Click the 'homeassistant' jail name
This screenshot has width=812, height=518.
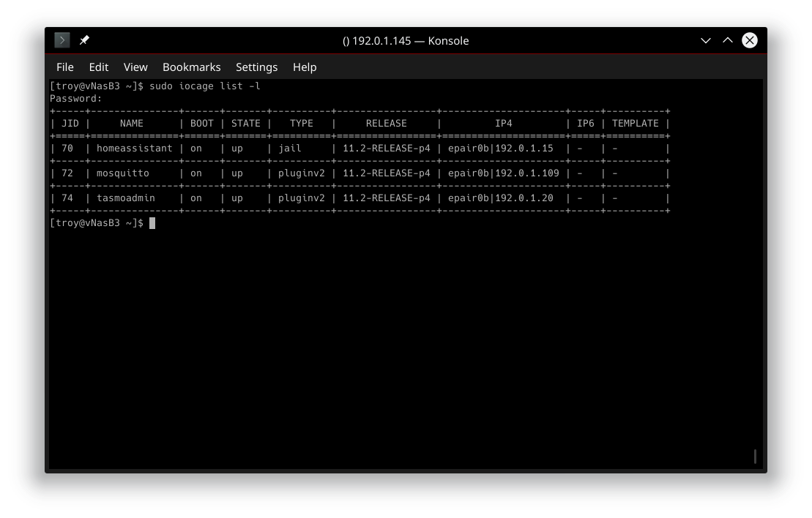pos(134,149)
